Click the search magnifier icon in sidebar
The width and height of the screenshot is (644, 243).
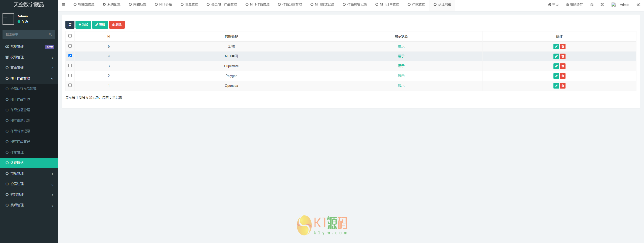[x=50, y=34]
